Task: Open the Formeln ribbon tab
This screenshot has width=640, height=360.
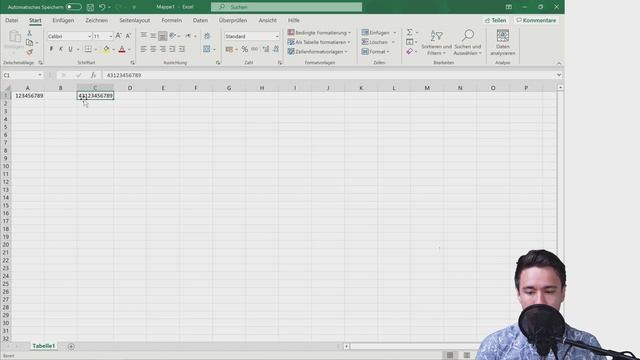Action: [x=171, y=20]
